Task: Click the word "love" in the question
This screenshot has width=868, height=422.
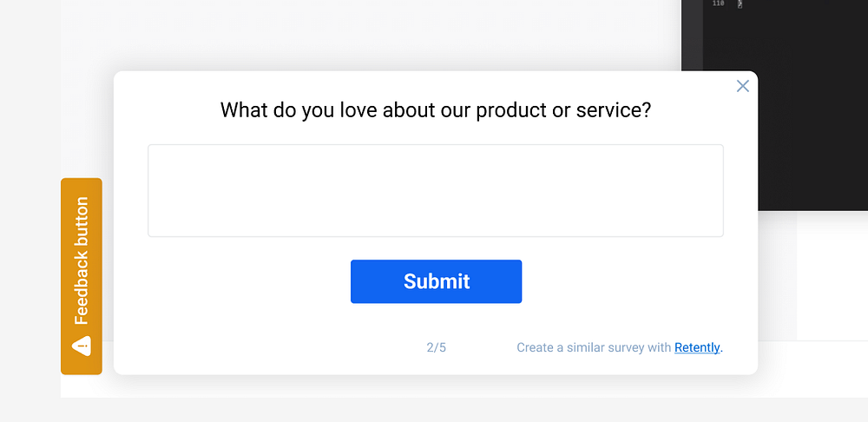Action: [358, 111]
